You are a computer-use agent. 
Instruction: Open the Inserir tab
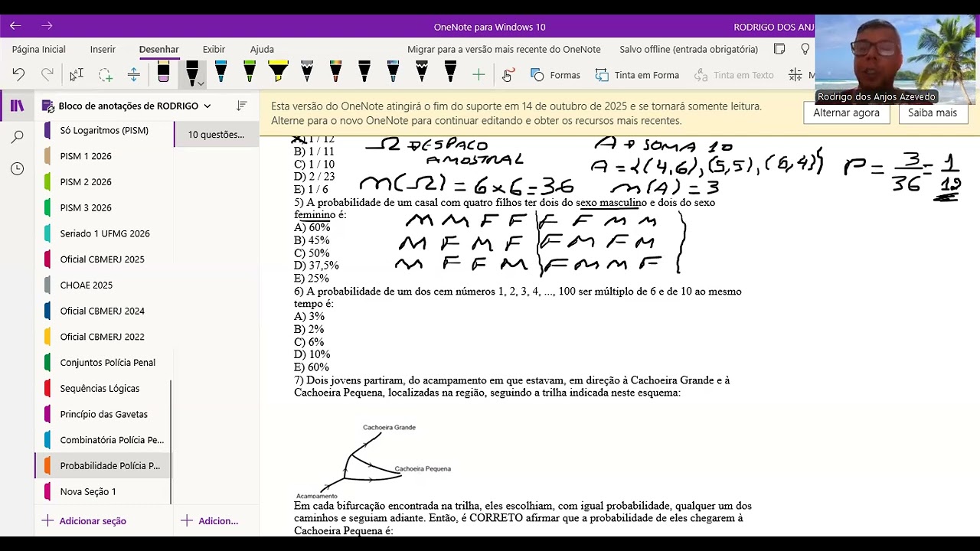[x=103, y=49]
